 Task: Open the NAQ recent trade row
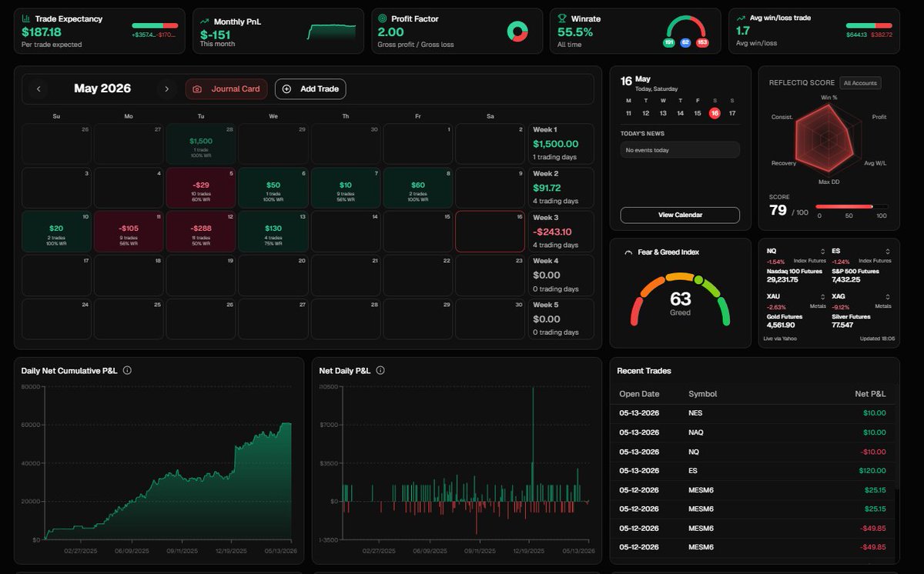(753, 432)
